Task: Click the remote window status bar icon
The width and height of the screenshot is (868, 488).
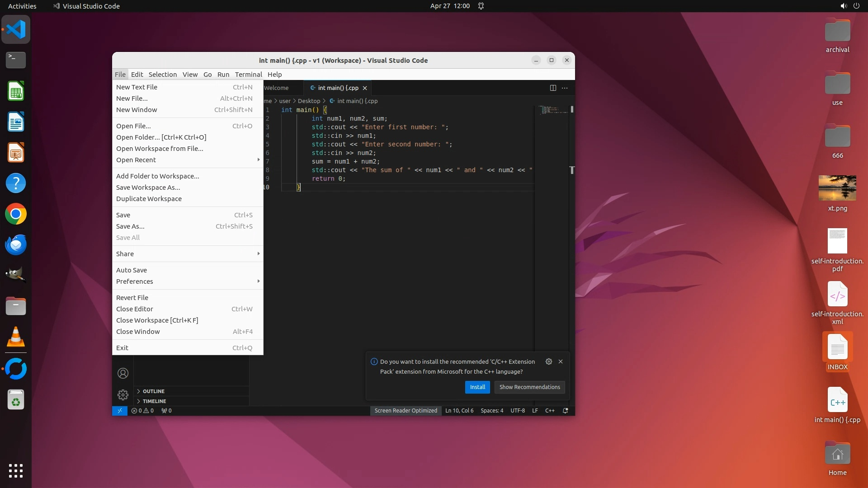Action: [119, 411]
